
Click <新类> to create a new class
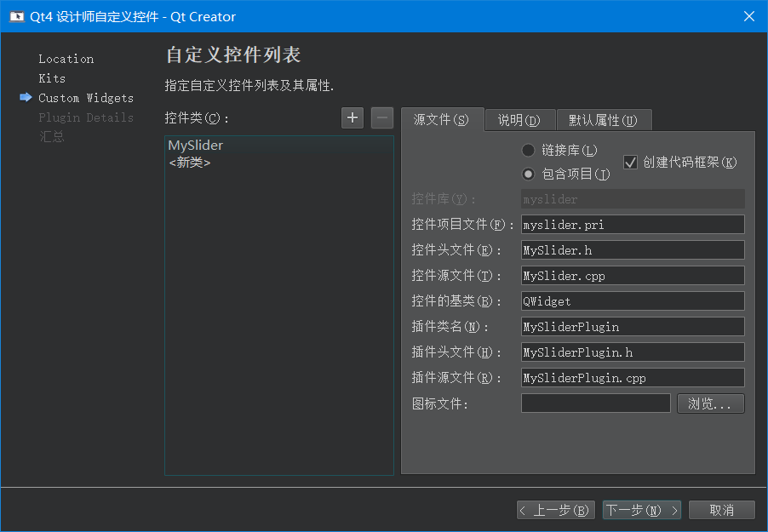point(193,162)
